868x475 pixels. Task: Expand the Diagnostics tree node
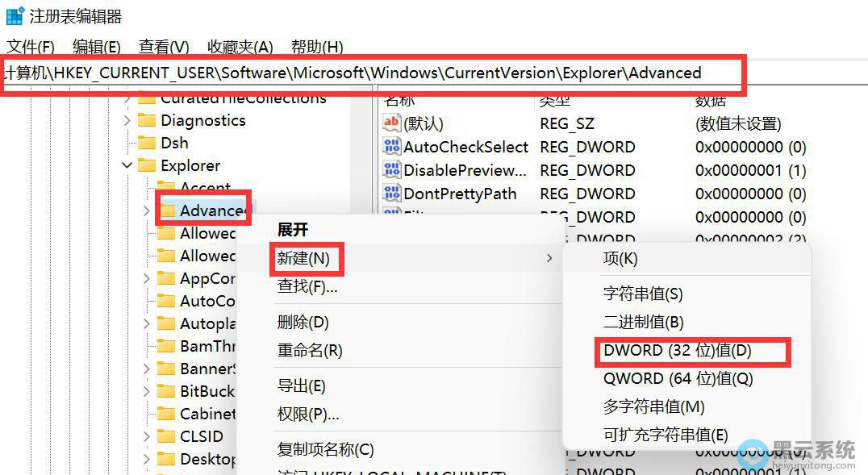[127, 120]
